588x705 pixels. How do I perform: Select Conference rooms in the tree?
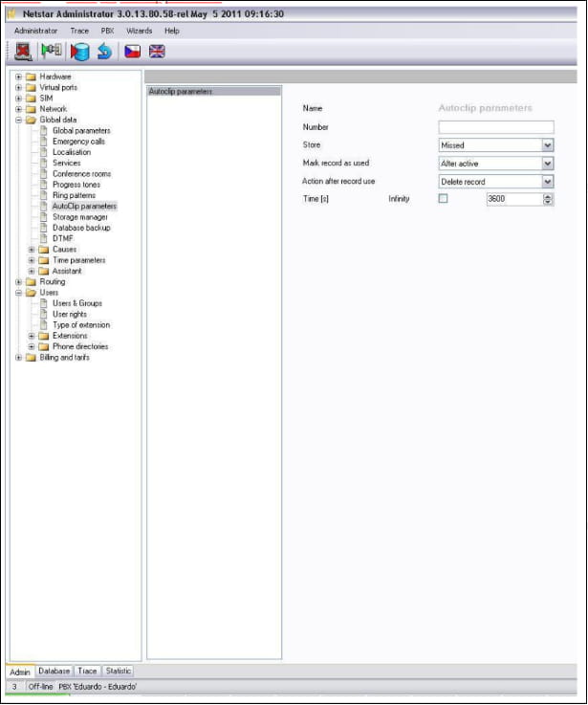coord(82,173)
